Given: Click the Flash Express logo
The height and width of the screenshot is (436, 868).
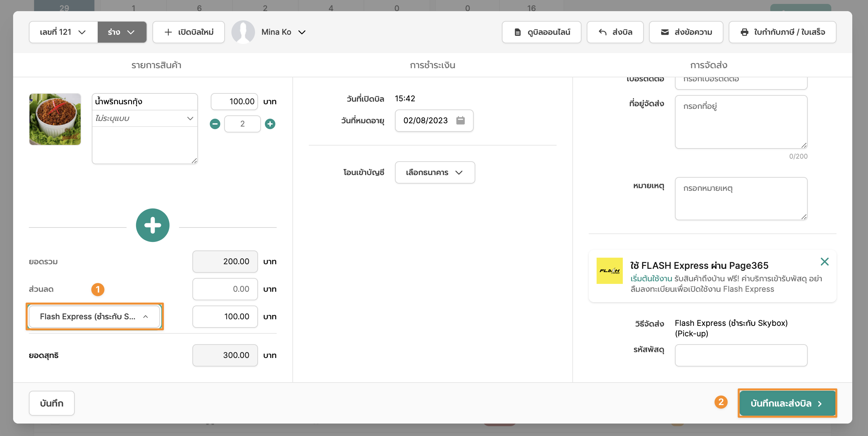Looking at the screenshot, I should click(x=609, y=270).
